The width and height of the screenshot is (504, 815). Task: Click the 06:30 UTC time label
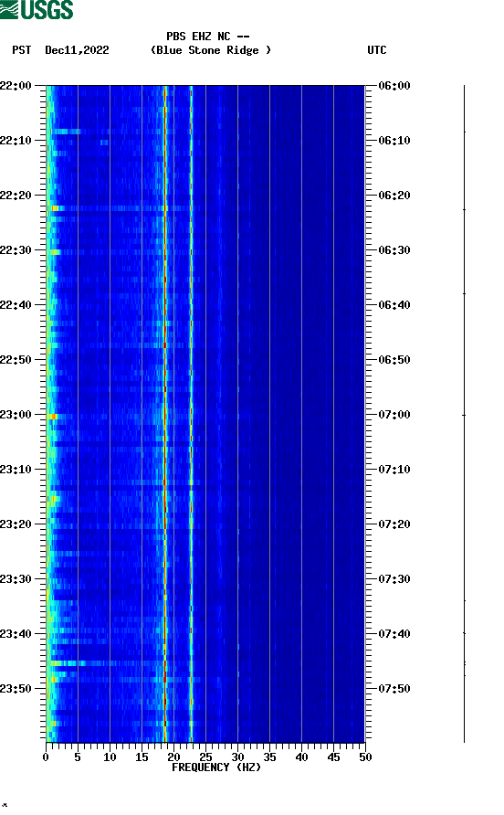coord(394,250)
